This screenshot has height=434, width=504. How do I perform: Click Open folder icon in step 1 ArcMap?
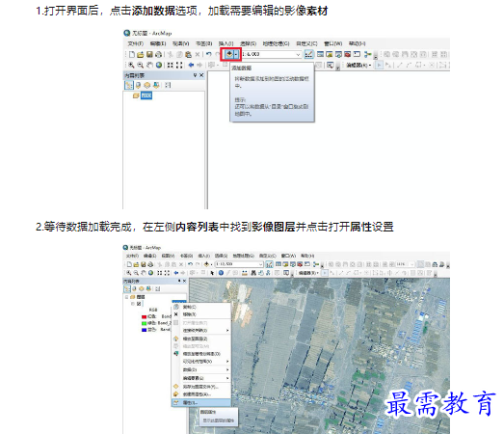[140, 54]
